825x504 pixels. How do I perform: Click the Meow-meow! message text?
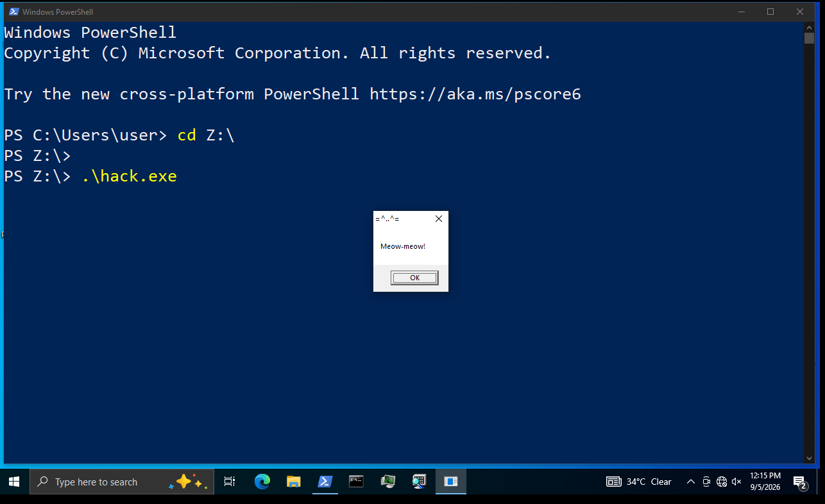coord(403,246)
